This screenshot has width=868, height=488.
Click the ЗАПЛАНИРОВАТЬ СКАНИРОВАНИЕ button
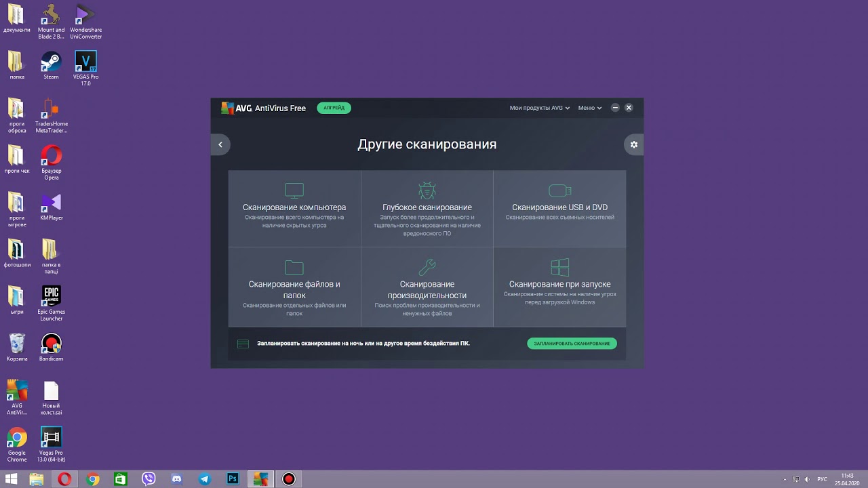[572, 344]
